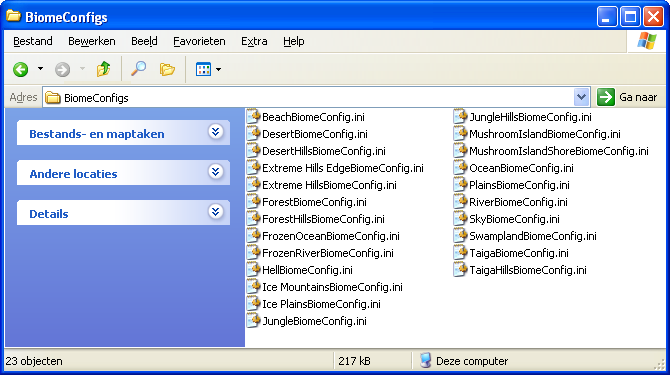
Task: Open the Beeld menu
Action: (x=144, y=41)
